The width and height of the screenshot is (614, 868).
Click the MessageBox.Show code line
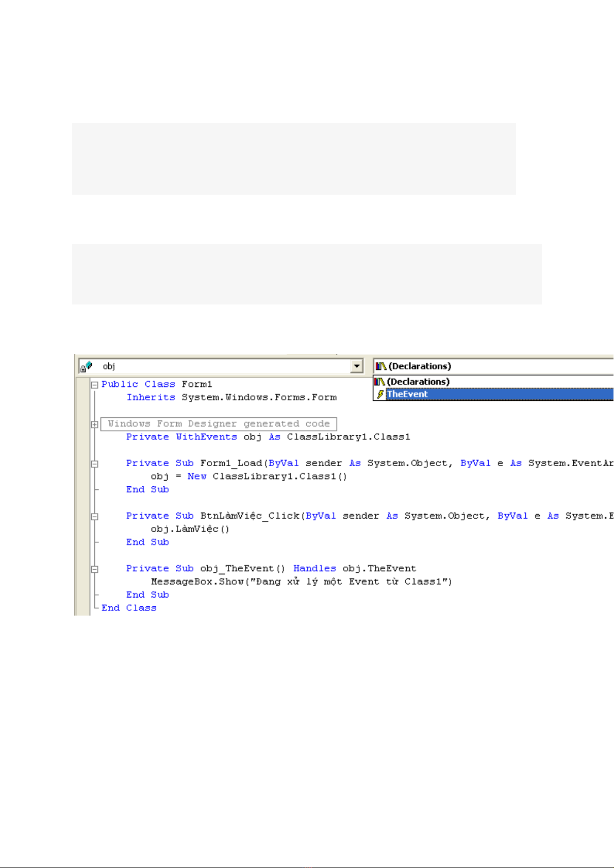click(x=302, y=582)
